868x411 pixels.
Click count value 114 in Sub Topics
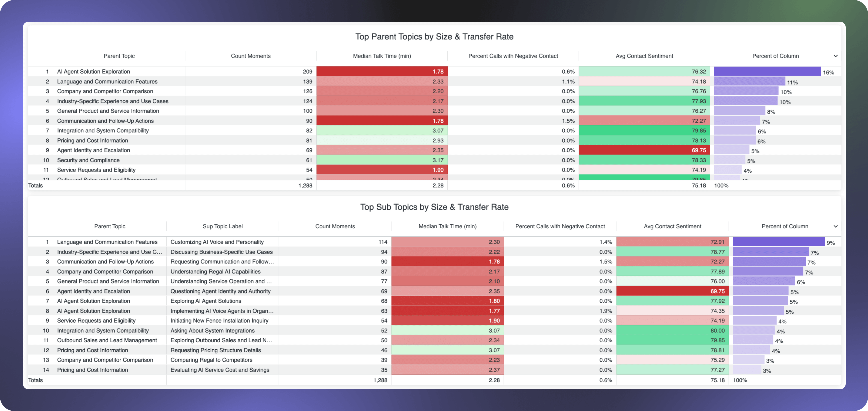(x=383, y=242)
